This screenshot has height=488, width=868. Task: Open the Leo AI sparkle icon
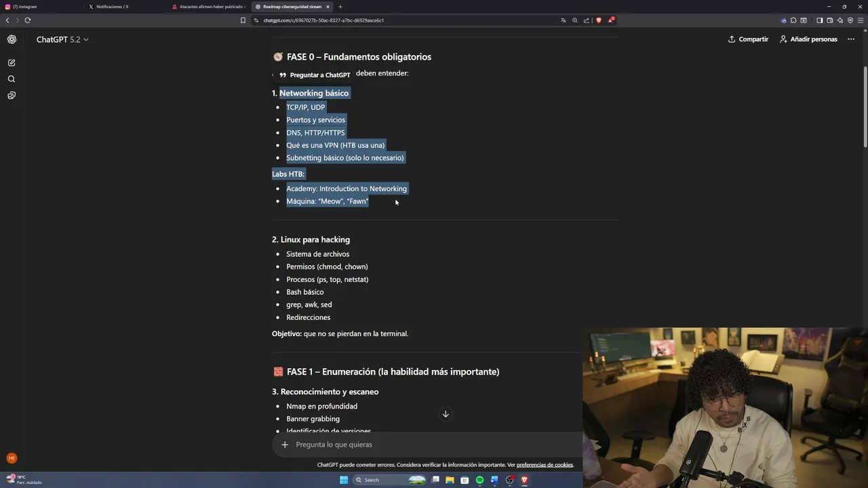click(x=840, y=20)
